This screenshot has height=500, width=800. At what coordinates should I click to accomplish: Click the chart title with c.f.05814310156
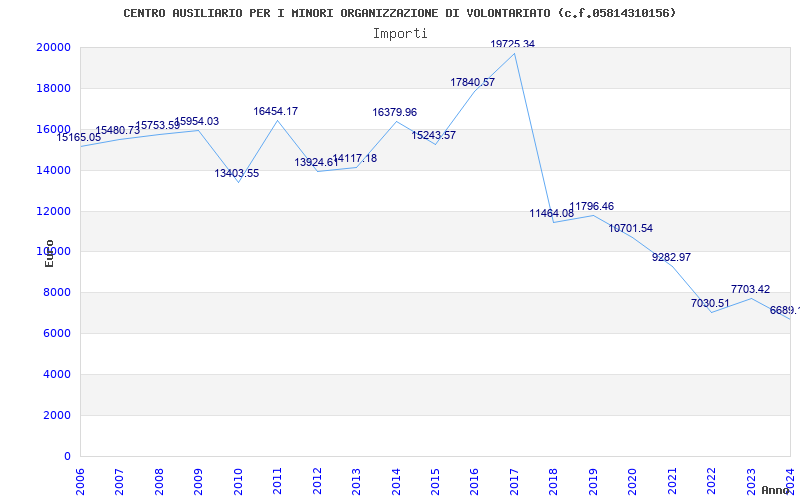coord(399,13)
